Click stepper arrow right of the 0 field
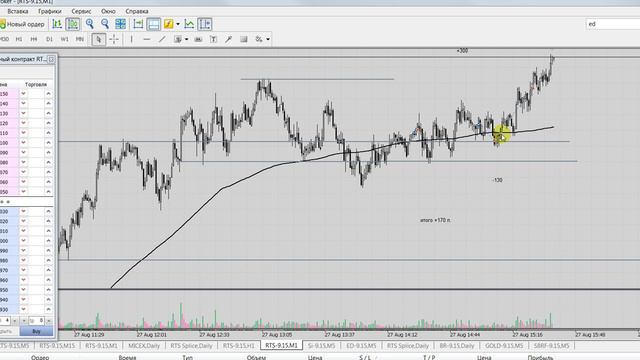The width and height of the screenshot is (640, 360). 49,321
